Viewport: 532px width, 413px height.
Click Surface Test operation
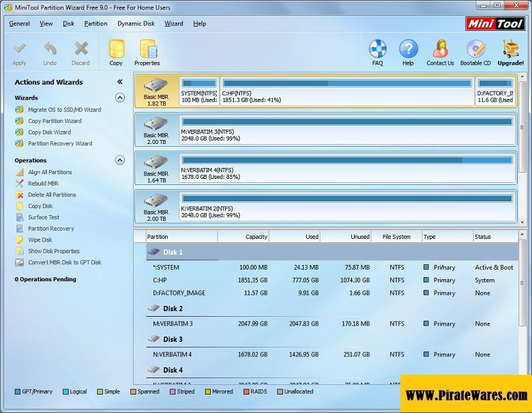[x=44, y=217]
